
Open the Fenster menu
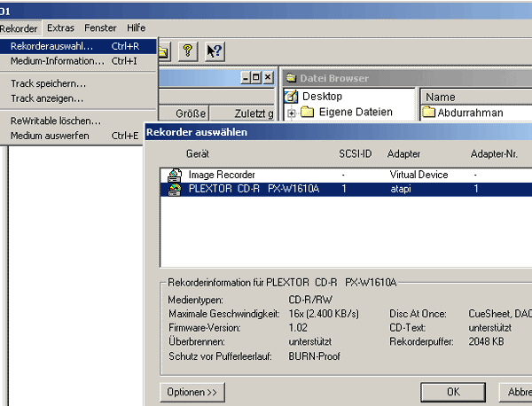[100, 27]
